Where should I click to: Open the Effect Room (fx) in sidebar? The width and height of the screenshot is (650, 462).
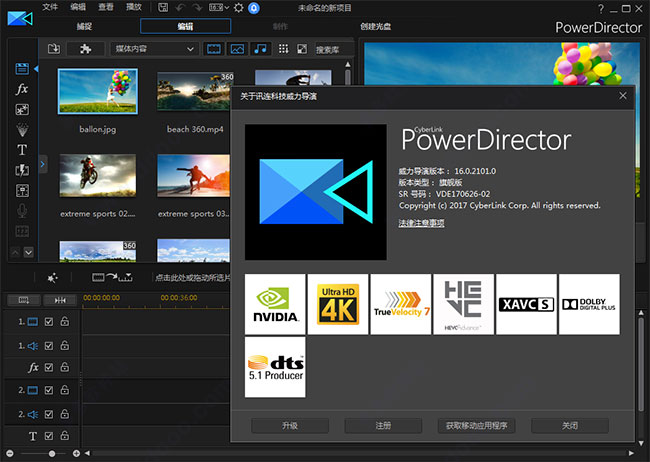(x=22, y=89)
